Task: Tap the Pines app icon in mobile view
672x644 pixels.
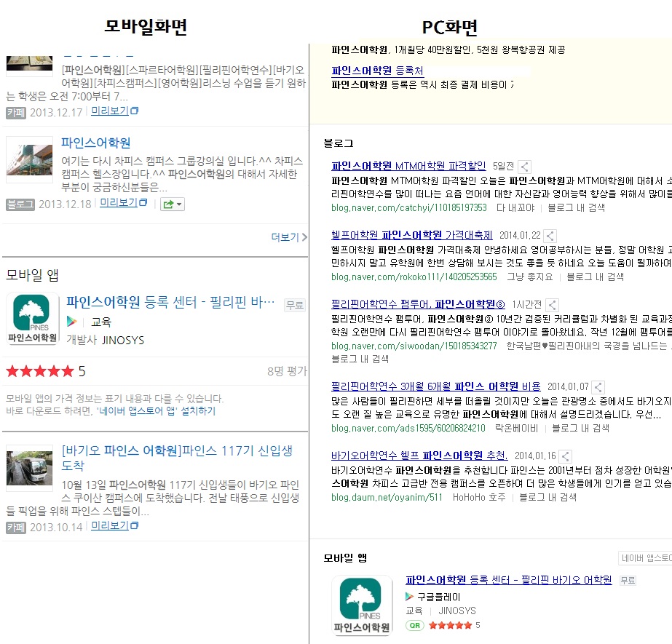Action: click(33, 318)
